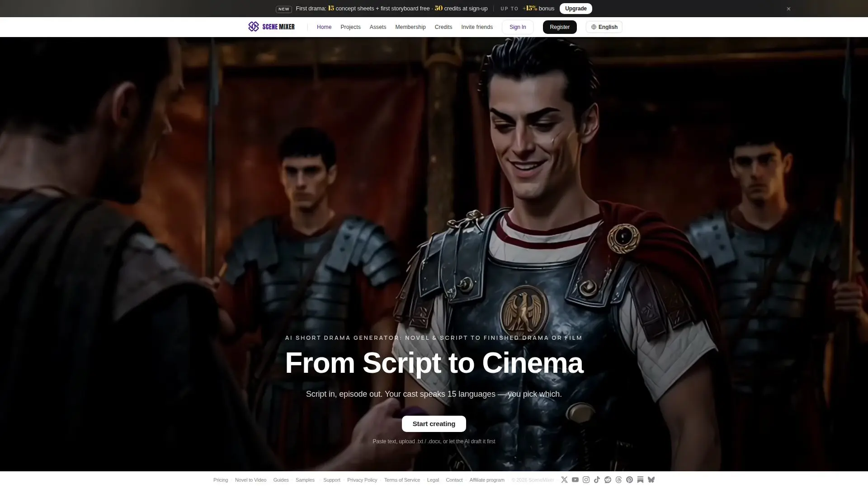
Task: Go to the Home nav item
Action: click(324, 27)
